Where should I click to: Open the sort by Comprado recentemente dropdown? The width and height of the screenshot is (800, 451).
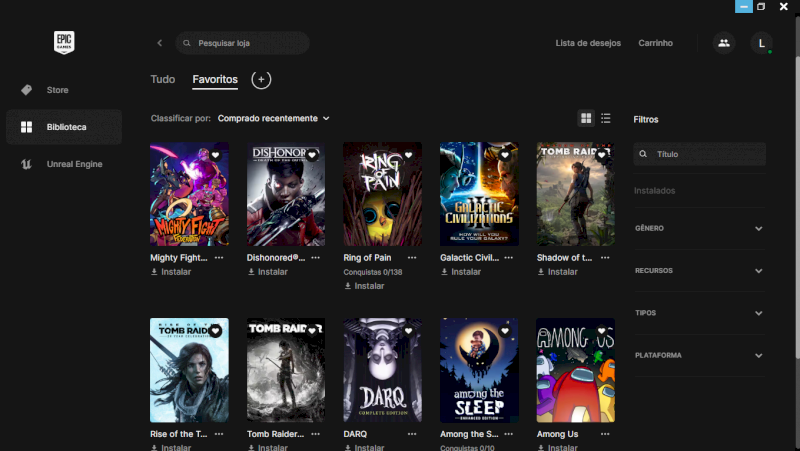tap(273, 118)
